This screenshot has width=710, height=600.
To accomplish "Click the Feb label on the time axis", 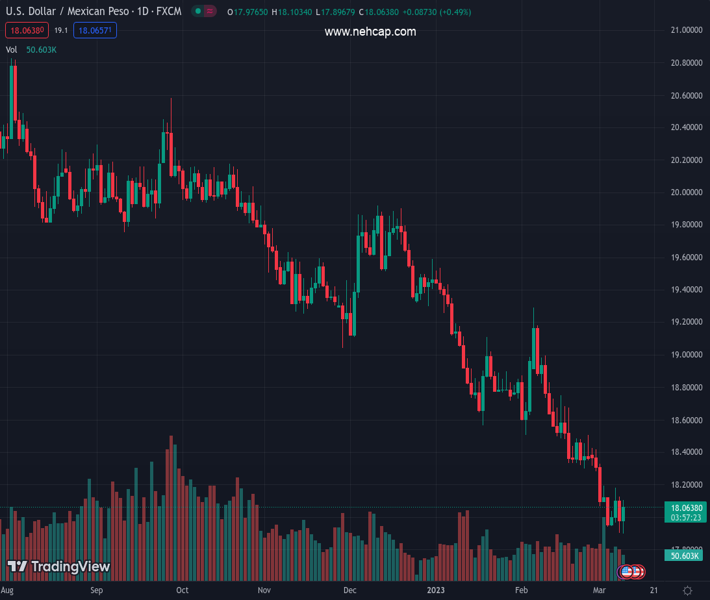I will tap(521, 590).
